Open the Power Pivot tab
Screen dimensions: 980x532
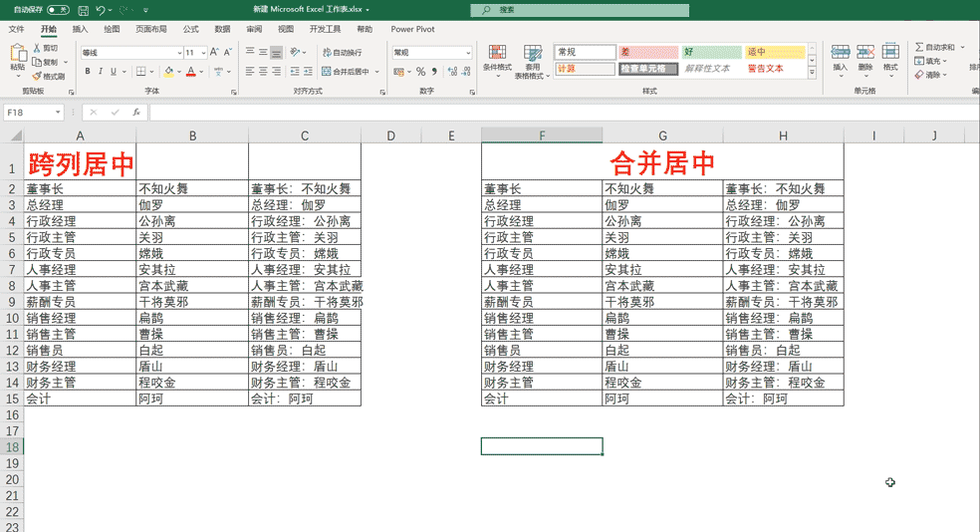coord(412,30)
